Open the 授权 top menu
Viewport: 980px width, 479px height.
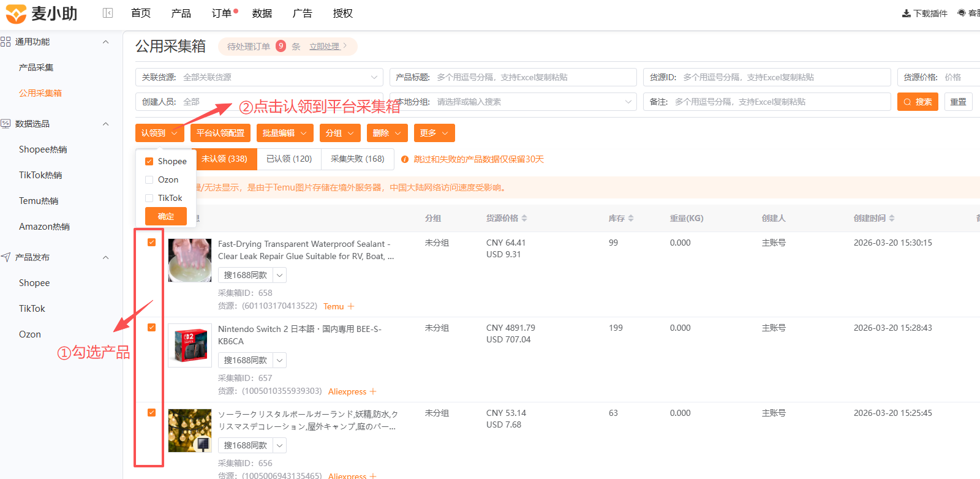(x=343, y=13)
